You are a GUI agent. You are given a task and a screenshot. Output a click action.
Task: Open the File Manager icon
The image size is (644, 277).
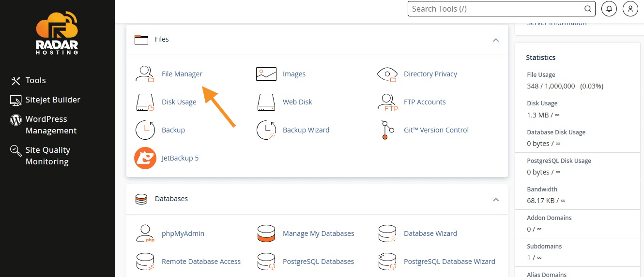coord(144,74)
